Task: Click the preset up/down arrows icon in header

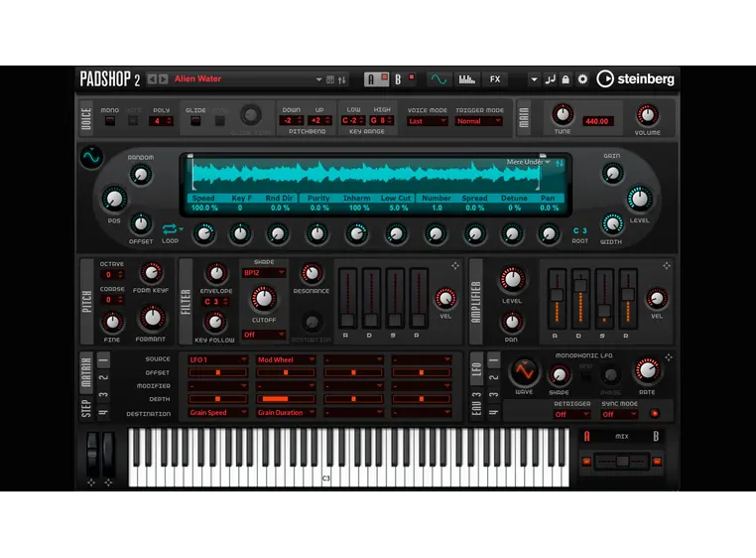Action: click(x=342, y=79)
